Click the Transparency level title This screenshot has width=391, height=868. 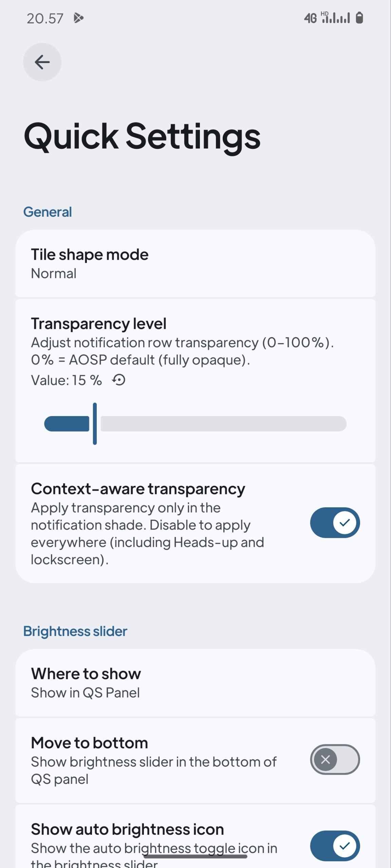(98, 323)
